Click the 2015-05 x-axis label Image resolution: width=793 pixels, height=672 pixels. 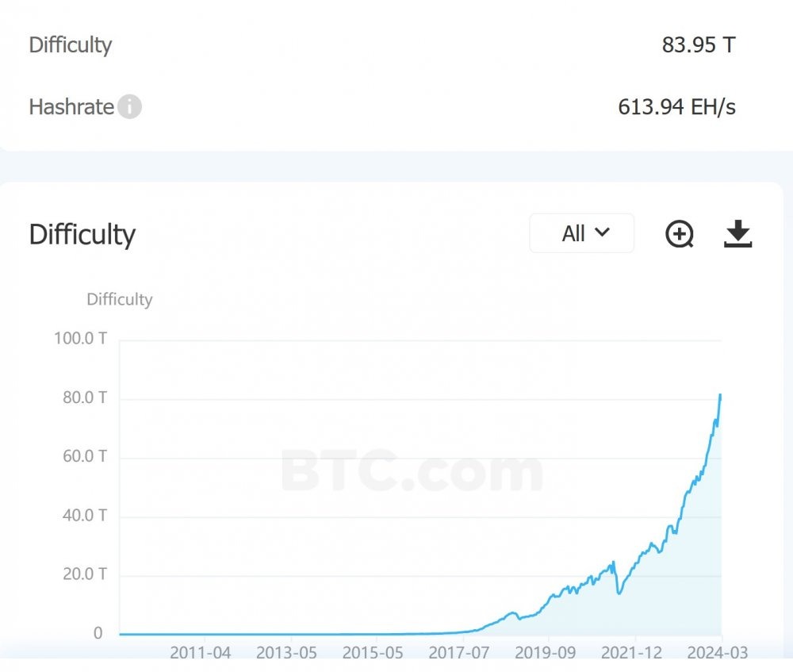[x=373, y=653]
